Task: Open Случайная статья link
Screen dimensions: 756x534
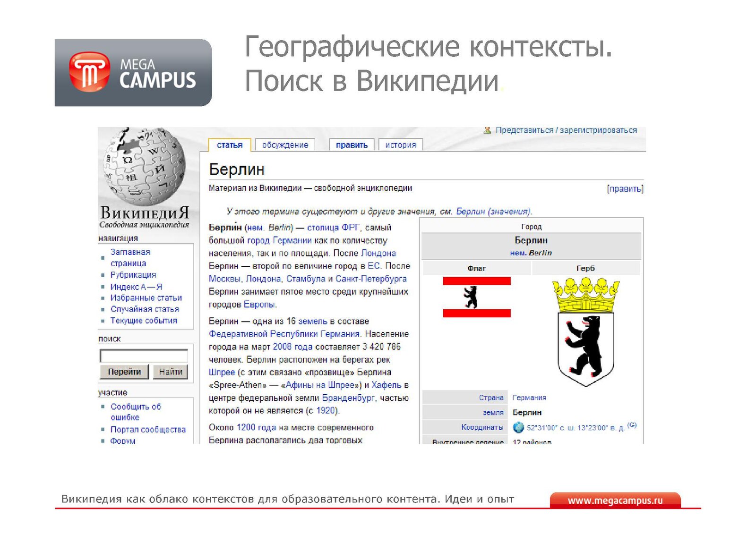Action: point(145,309)
